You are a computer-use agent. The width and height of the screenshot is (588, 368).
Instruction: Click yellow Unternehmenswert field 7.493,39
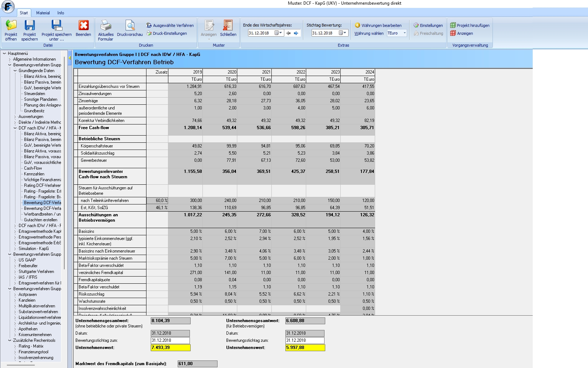point(171,348)
